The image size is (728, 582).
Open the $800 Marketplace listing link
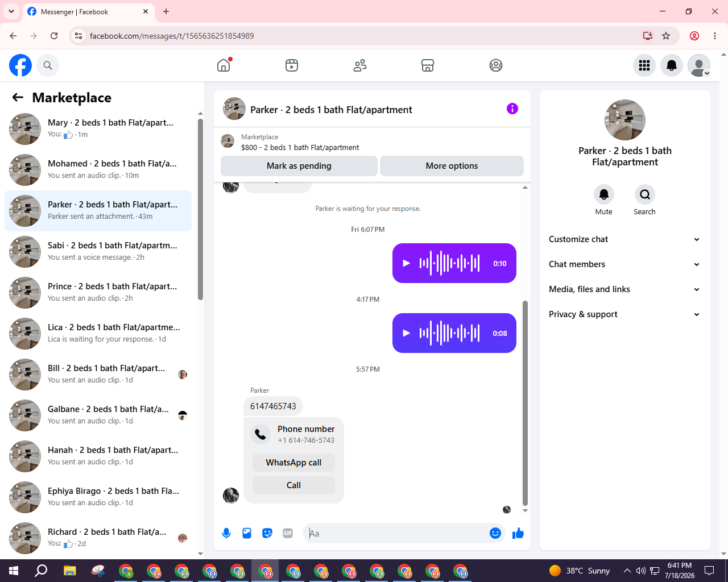click(300, 147)
